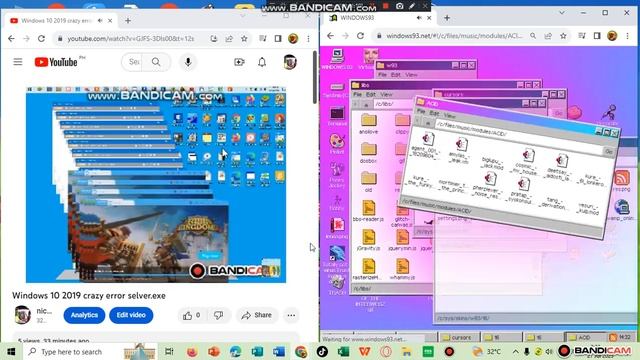
Task: Open agent_001 music file in AOD window
Action: click(x=427, y=146)
